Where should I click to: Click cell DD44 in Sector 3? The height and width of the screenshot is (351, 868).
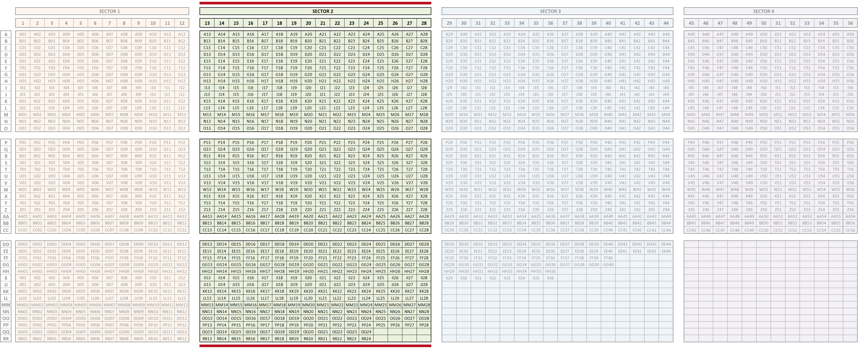click(x=666, y=244)
